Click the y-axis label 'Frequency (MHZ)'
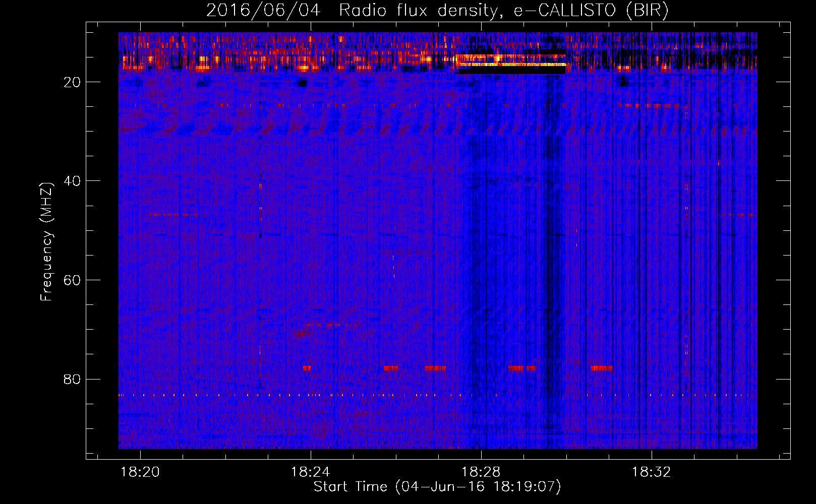 click(x=46, y=242)
